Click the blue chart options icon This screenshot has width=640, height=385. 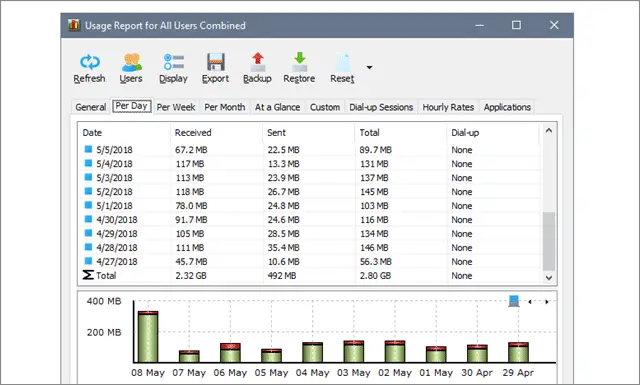tap(514, 301)
